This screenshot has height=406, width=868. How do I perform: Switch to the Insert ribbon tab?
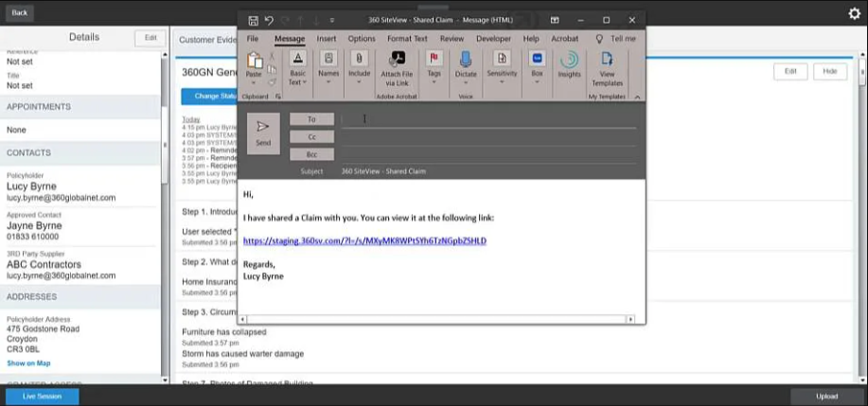point(327,39)
